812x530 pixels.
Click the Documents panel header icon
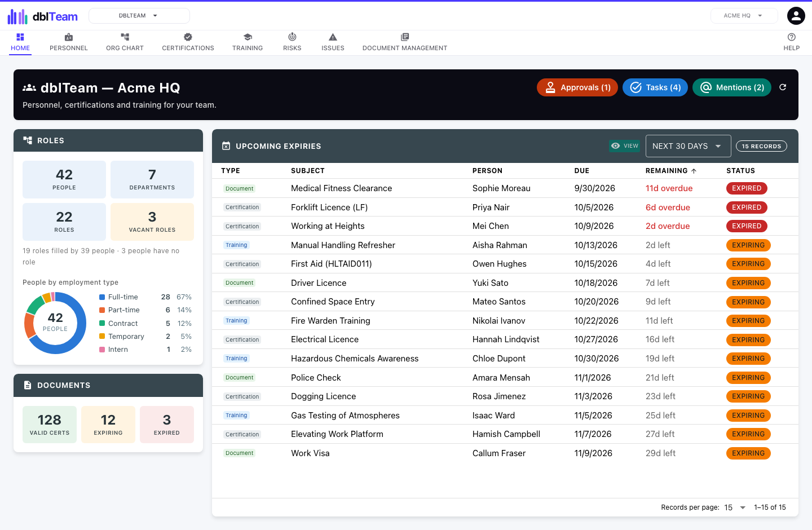pyautogui.click(x=28, y=385)
